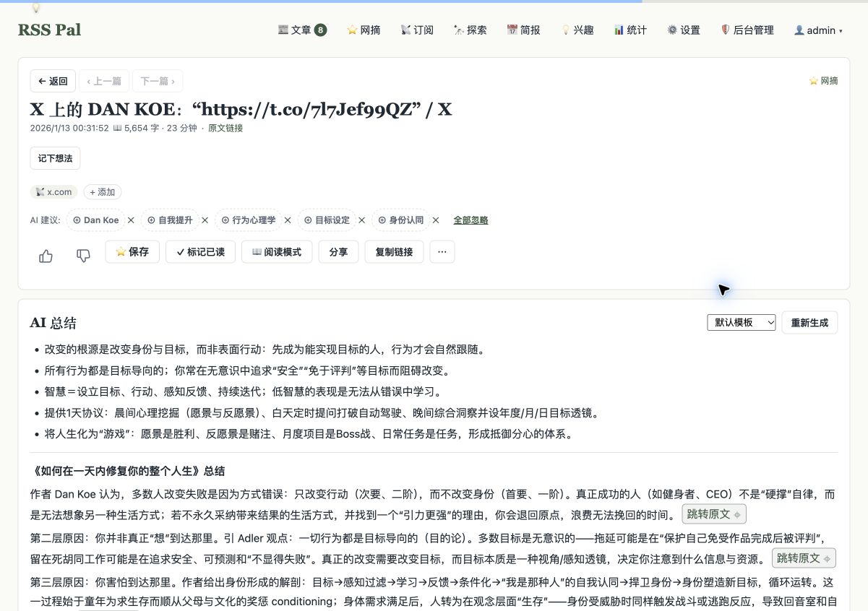Open 设置 from the top nav
The width and height of the screenshot is (868, 611).
pyautogui.click(x=683, y=30)
